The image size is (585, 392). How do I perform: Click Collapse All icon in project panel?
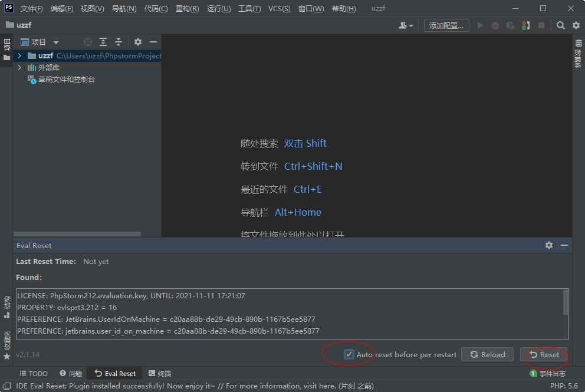click(x=119, y=42)
